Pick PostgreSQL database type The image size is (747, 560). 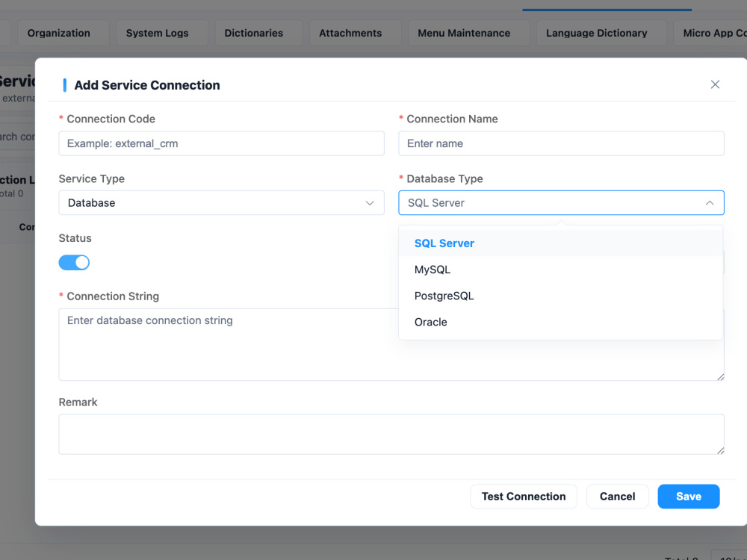561,296
